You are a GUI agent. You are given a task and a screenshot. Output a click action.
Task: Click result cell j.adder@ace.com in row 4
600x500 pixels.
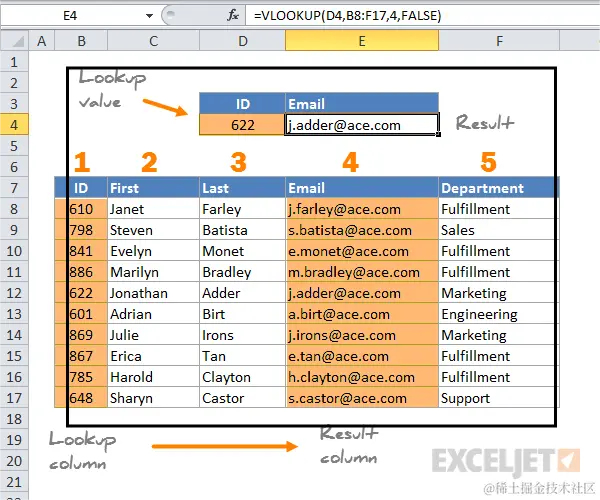(x=362, y=125)
